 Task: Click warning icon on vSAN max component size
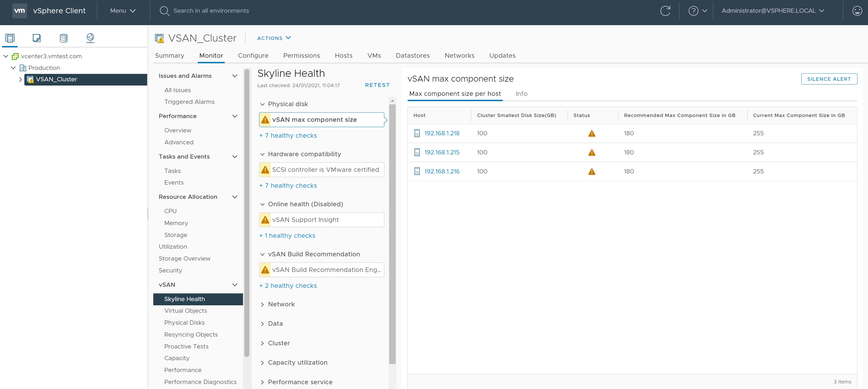(265, 120)
